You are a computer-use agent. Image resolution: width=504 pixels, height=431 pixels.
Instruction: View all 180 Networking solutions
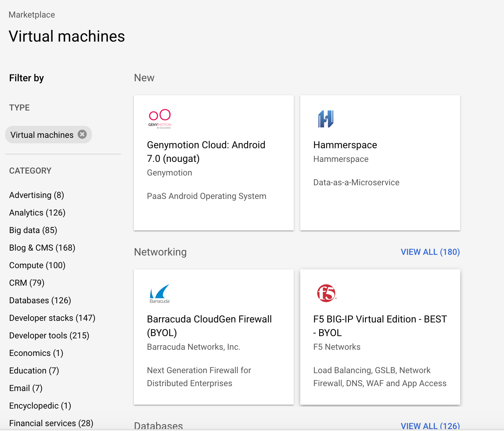pos(430,252)
